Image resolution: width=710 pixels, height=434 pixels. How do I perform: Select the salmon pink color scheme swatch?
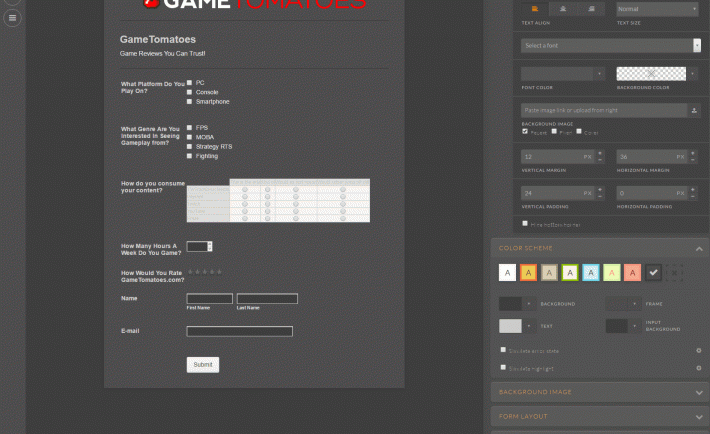(x=632, y=273)
